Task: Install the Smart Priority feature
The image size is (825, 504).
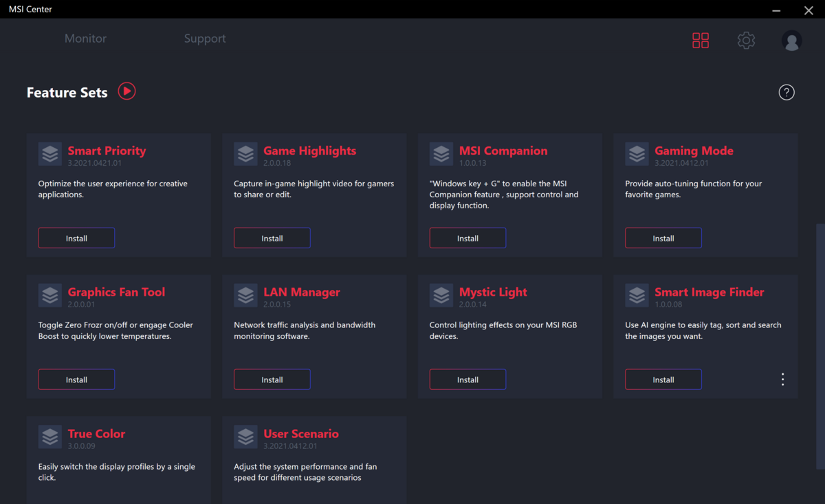Action: [76, 238]
